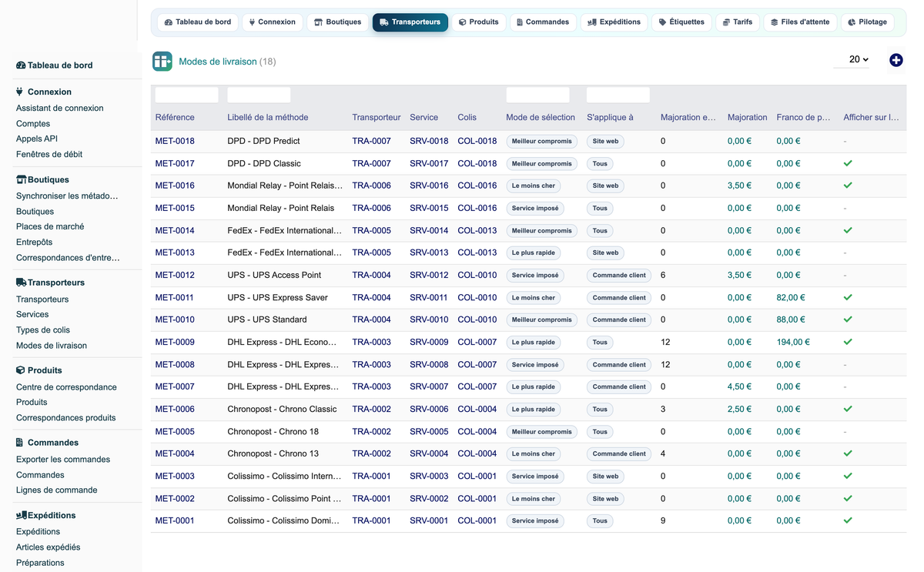Open the filter above S'applique à
This screenshot has width=924, height=572.
(618, 95)
